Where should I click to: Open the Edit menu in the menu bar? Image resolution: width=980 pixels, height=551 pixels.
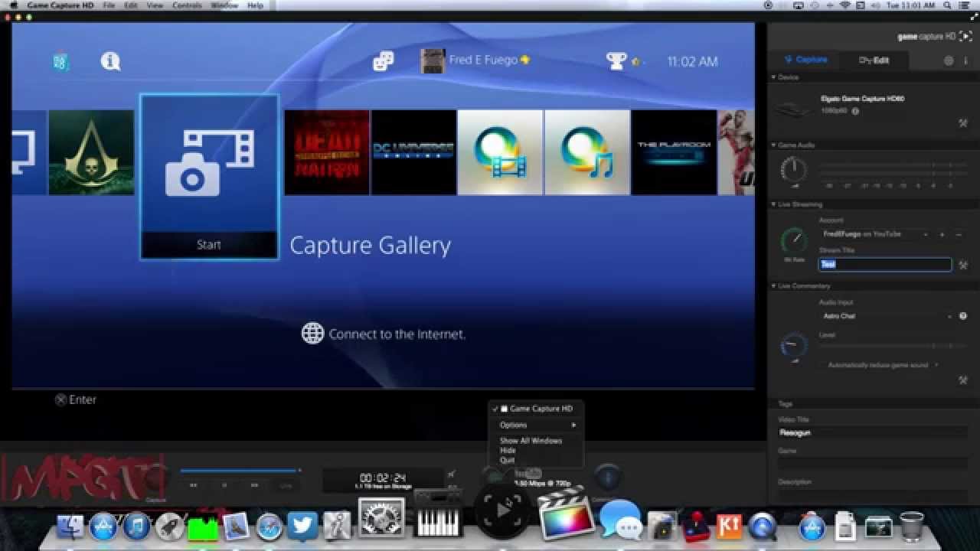[x=132, y=5]
